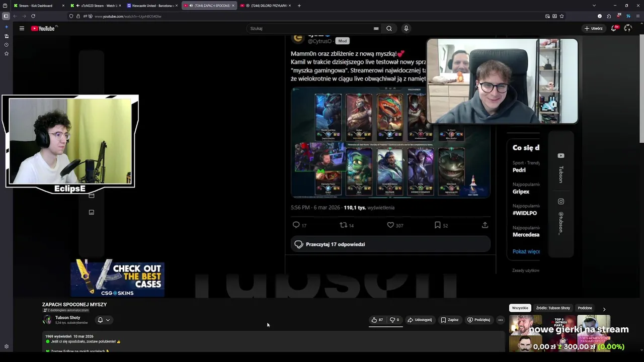Show next filter chips with arrow
The width and height of the screenshot is (644, 362).
tap(604, 309)
